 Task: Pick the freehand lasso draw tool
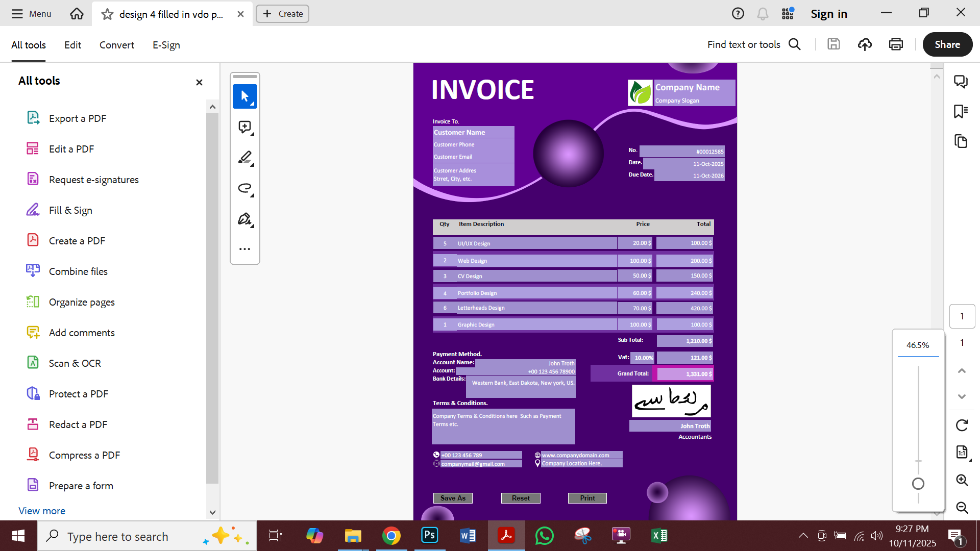pos(244,188)
